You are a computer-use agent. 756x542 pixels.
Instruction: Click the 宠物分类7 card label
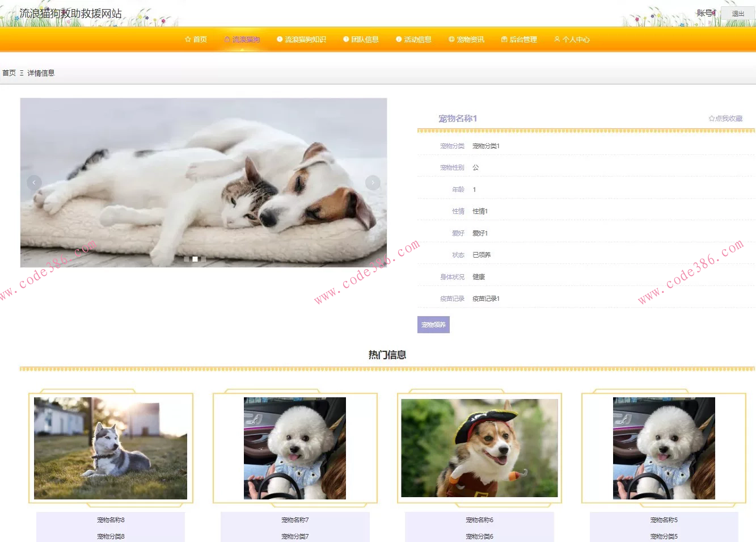click(x=295, y=536)
